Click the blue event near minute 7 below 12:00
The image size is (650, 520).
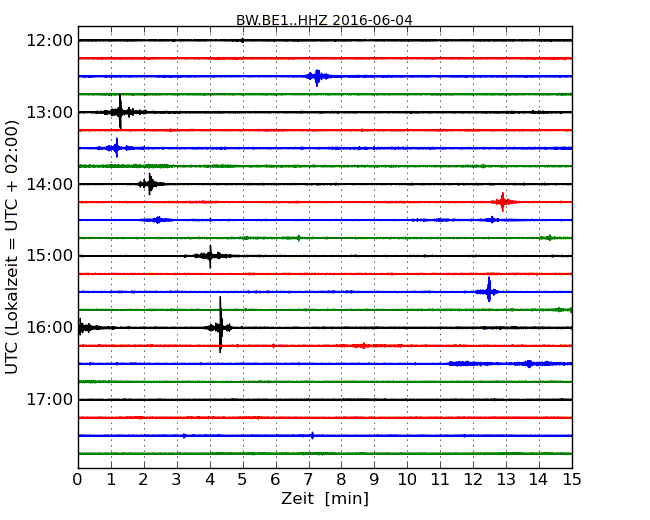point(317,77)
